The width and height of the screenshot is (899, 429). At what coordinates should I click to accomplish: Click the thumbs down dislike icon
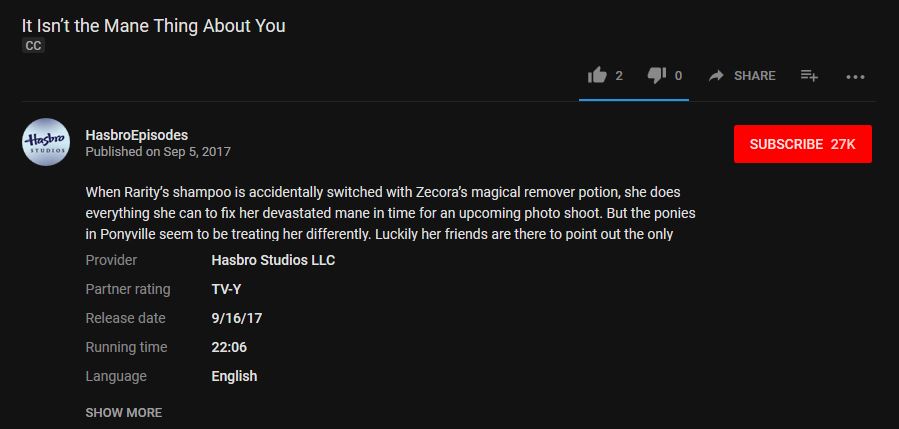point(657,75)
